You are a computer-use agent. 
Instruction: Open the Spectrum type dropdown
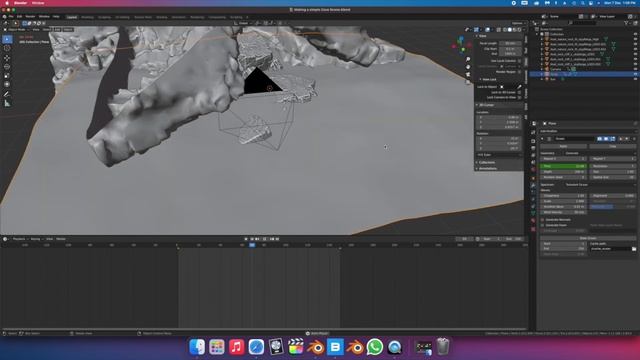[600, 184]
